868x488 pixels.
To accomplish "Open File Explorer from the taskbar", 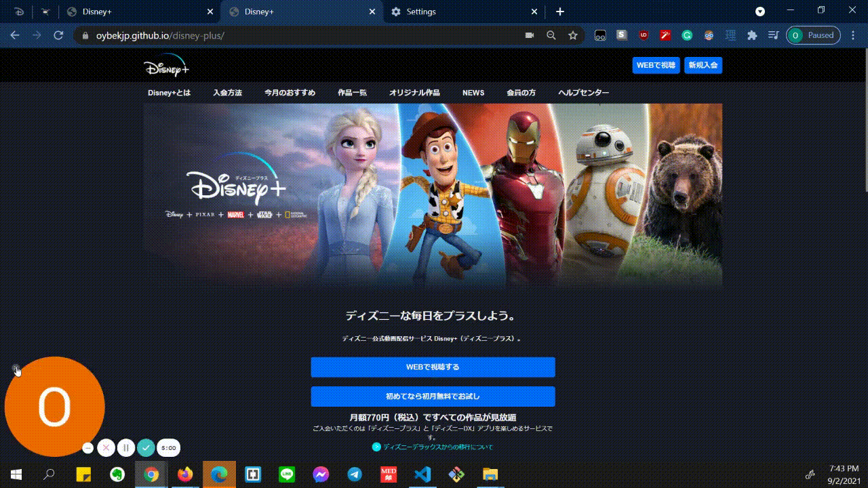I will tap(490, 474).
